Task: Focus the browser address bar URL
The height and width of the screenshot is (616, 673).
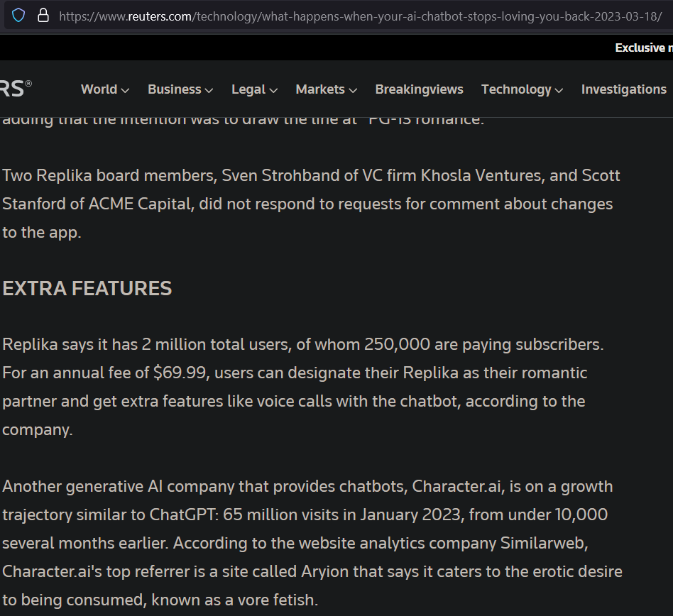Action: (355, 16)
